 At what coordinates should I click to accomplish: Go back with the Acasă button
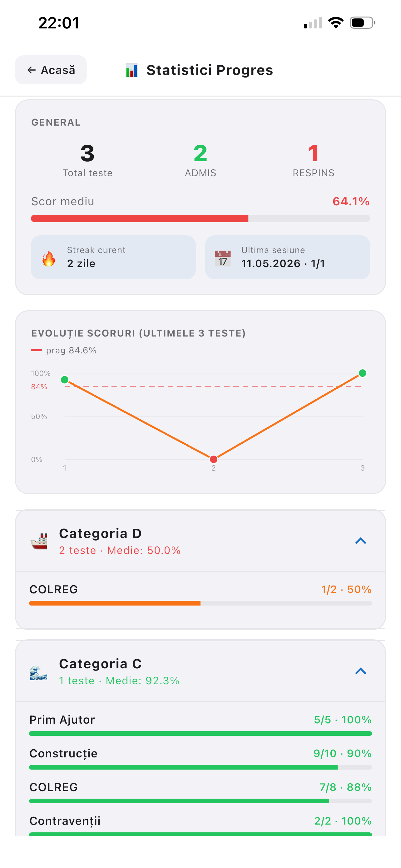point(51,70)
